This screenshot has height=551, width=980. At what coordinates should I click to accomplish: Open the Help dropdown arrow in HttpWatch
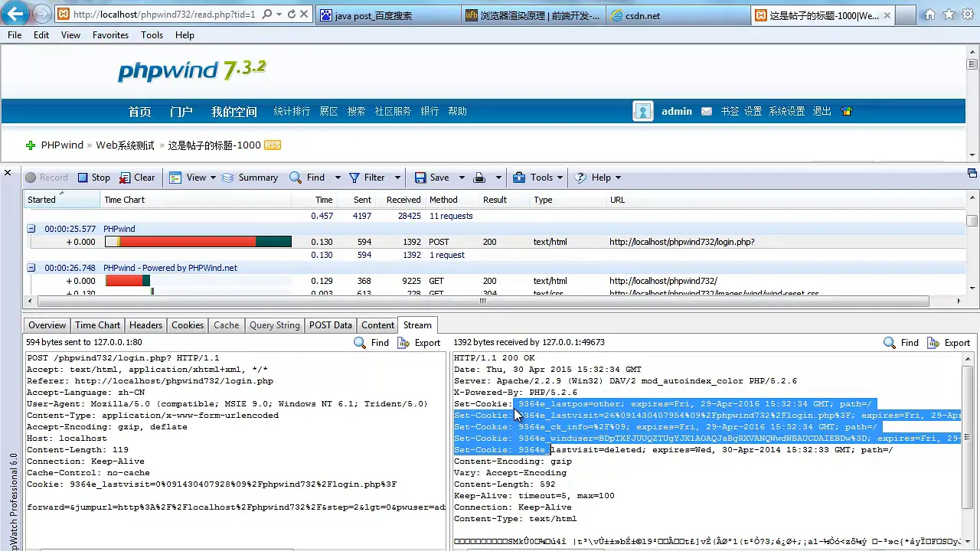[618, 178]
